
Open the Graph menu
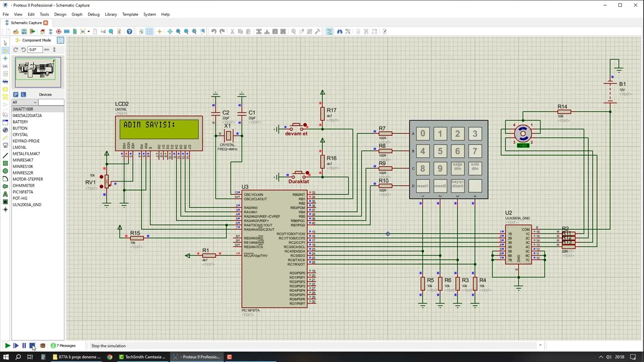pos(77,14)
